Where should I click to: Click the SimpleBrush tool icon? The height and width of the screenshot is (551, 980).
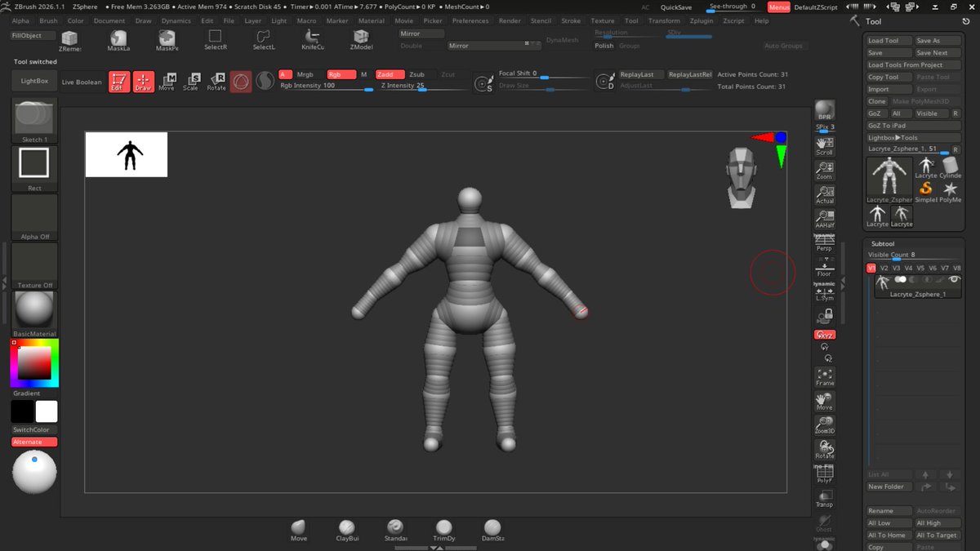click(926, 190)
